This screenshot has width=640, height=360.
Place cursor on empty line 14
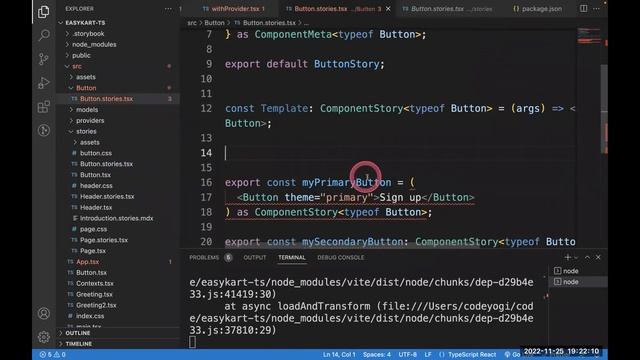[x=399, y=153]
